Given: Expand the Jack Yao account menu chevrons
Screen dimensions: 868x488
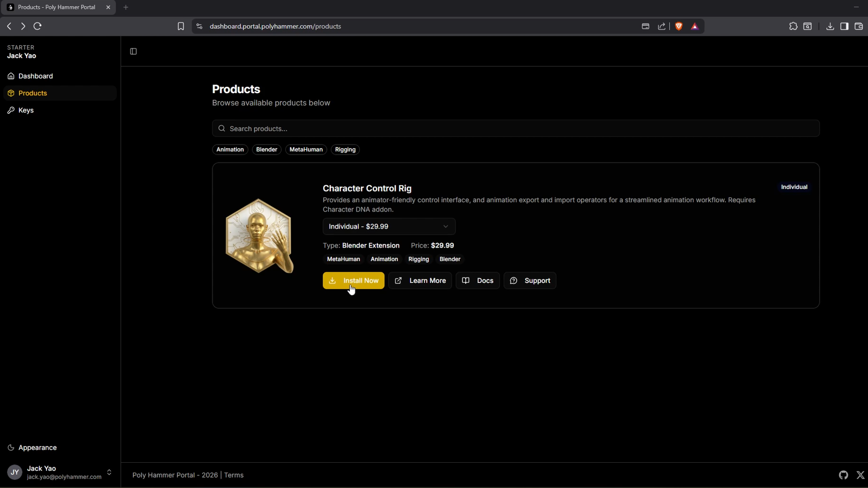Looking at the screenshot, I should pyautogui.click(x=109, y=472).
